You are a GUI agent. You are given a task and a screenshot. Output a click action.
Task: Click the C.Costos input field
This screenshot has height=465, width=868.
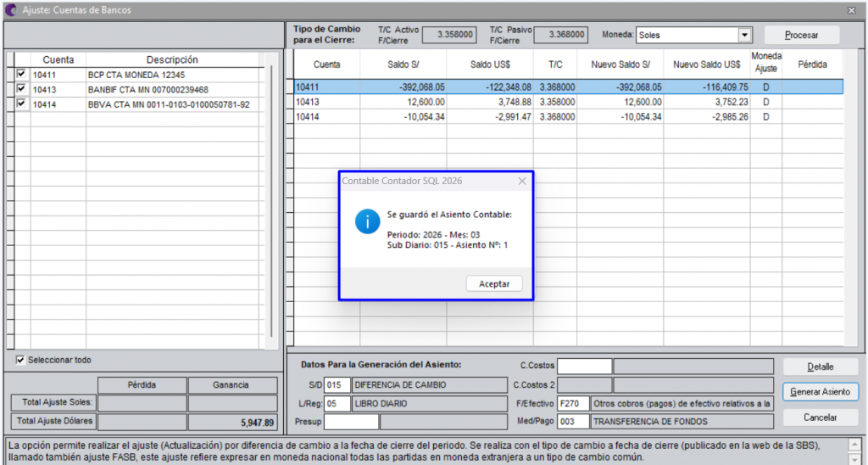coord(585,367)
